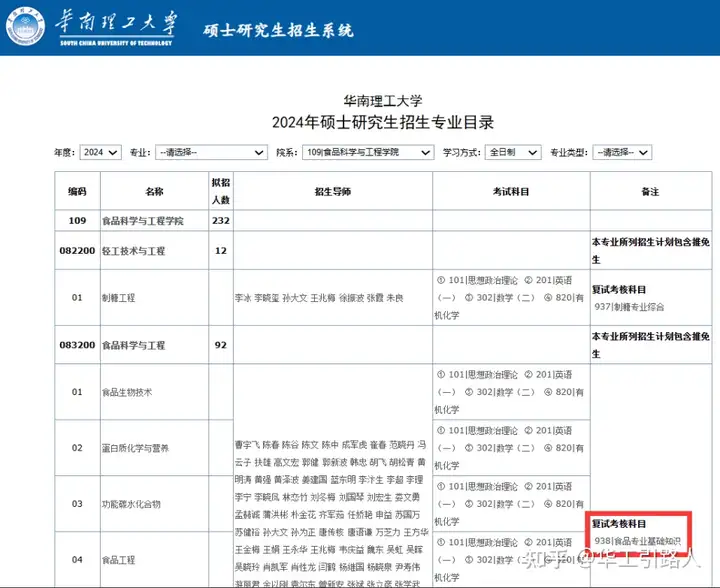
Task: Click the 本专业所列招生计划包含推免生 note for 轻工技术与工程
Action: 651,251
